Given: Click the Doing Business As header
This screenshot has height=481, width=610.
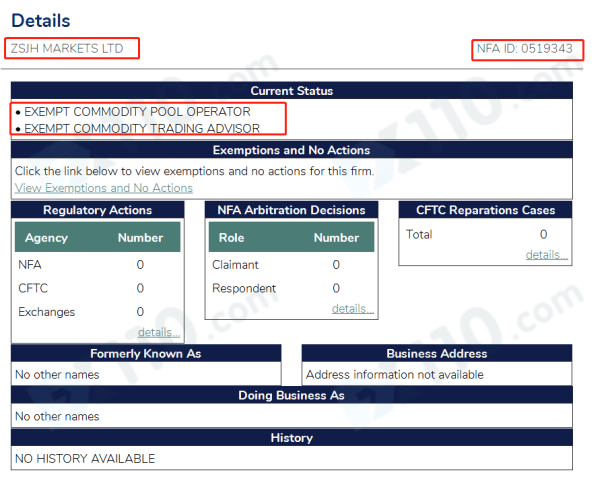Looking at the screenshot, I should 292,395.
